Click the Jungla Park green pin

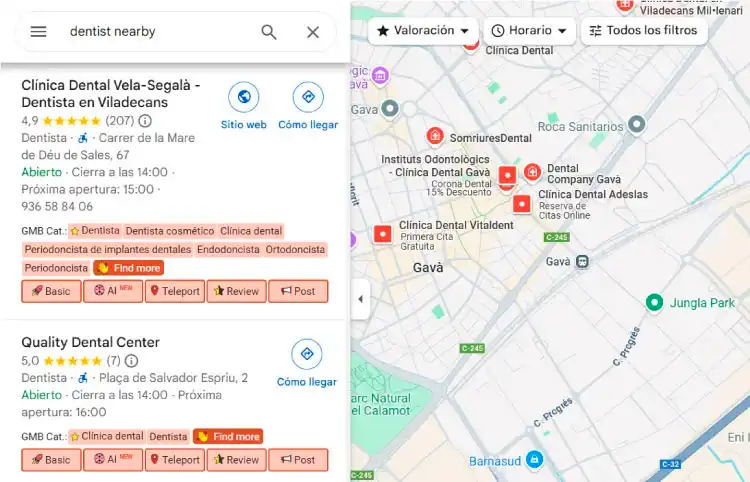tap(654, 303)
